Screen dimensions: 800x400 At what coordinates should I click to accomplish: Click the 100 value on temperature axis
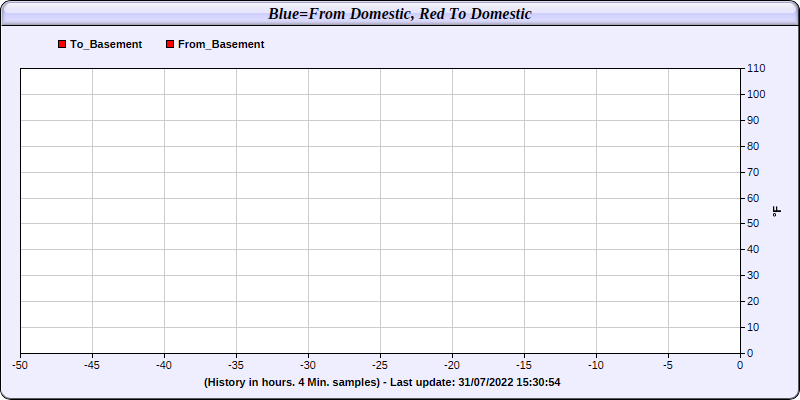(756, 94)
